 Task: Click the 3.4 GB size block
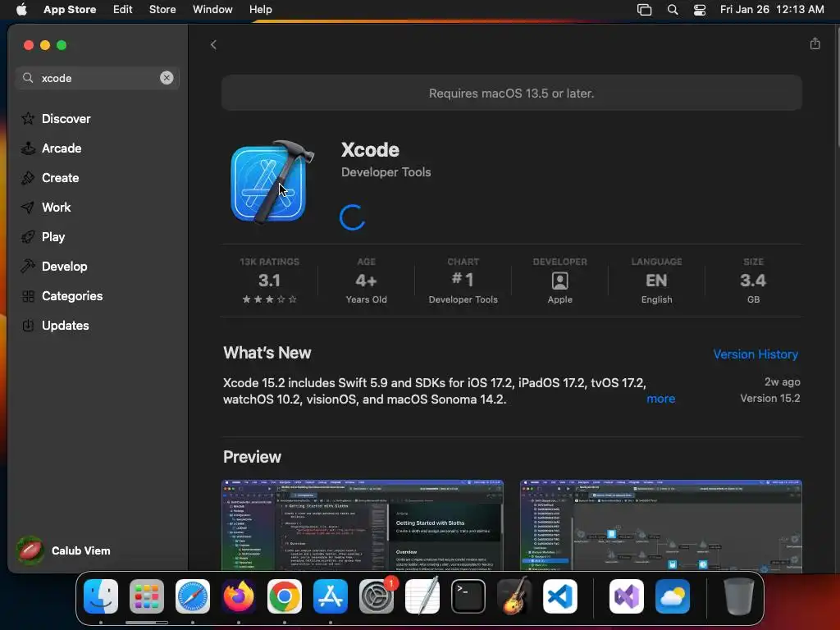point(753,281)
